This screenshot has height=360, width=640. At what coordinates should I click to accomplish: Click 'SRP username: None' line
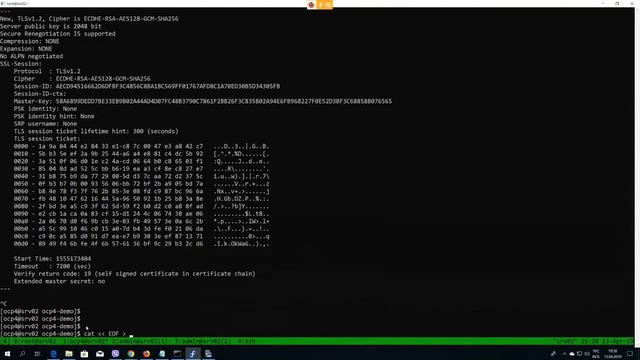click(x=45, y=124)
